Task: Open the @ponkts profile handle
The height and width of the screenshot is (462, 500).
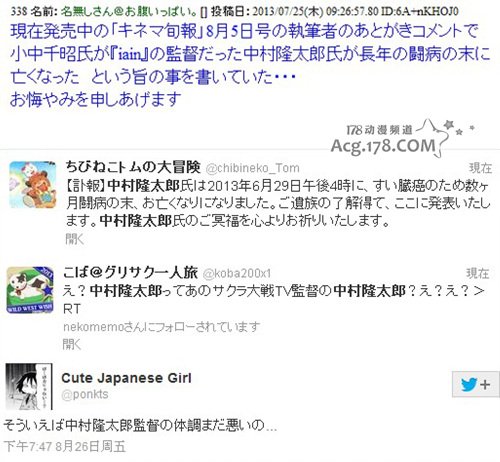Action: point(85,394)
